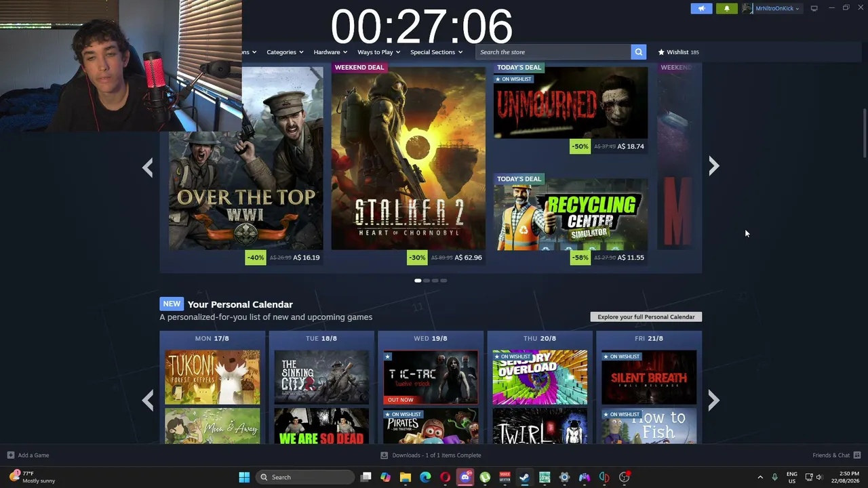
Task: Open the weather widget Mostly sunny
Action: pos(33,477)
